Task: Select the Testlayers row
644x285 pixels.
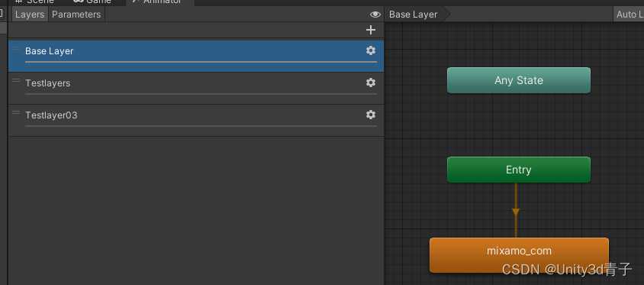Action: pyautogui.click(x=196, y=88)
